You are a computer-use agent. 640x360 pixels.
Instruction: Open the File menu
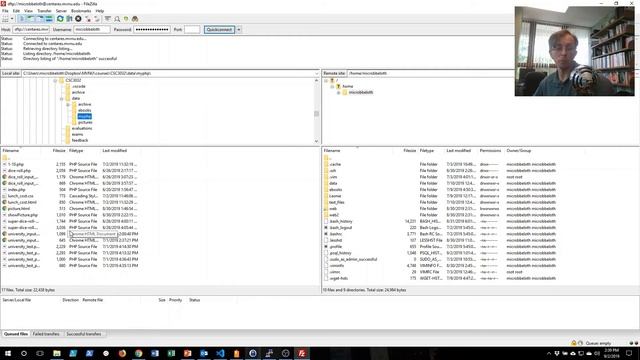(x=5, y=11)
